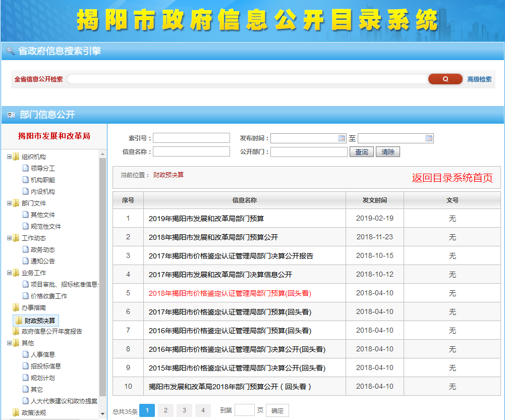Open 2018年揭阳市发展和改革局部门预算公开 entry
Screen dimensions: 505x420
pyautogui.click(x=213, y=237)
